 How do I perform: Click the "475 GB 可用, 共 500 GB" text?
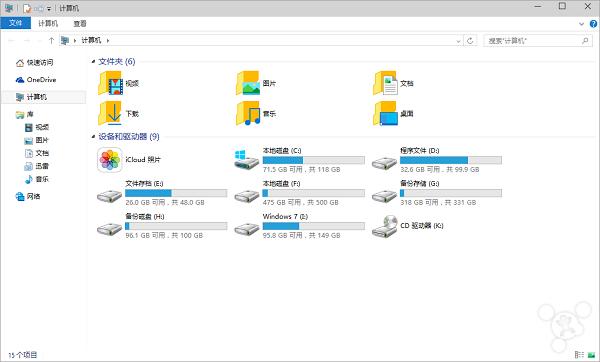[x=301, y=202]
